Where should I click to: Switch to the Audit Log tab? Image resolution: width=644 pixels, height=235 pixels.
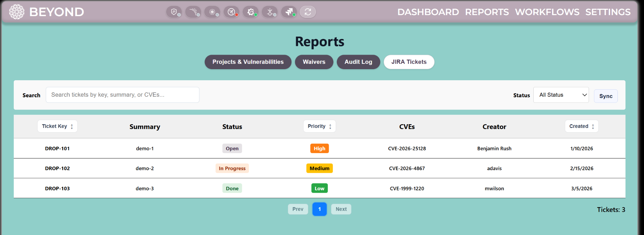point(358,62)
